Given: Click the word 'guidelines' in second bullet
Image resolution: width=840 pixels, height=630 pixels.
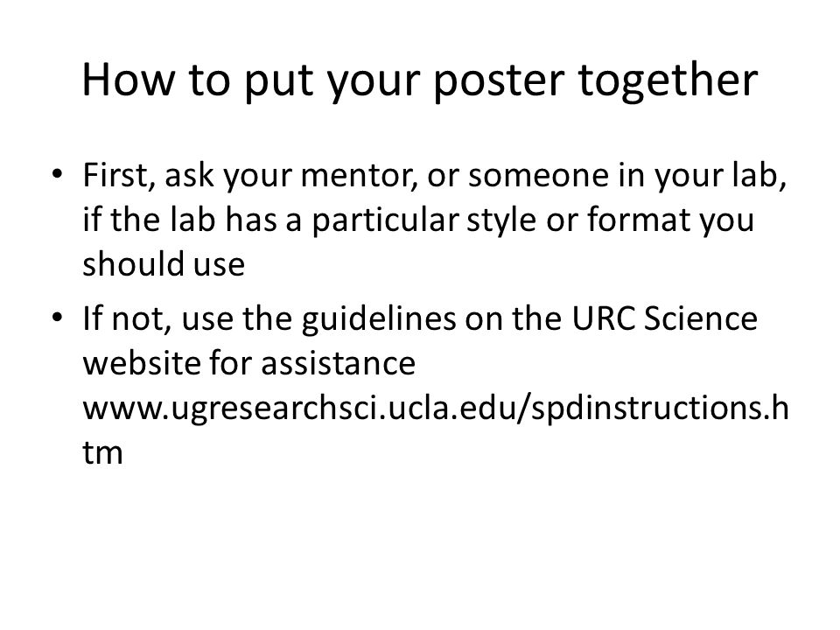Looking at the screenshot, I should point(379,320).
